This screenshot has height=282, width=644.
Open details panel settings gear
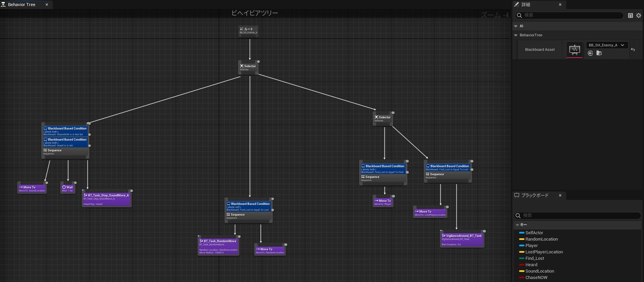click(x=638, y=15)
